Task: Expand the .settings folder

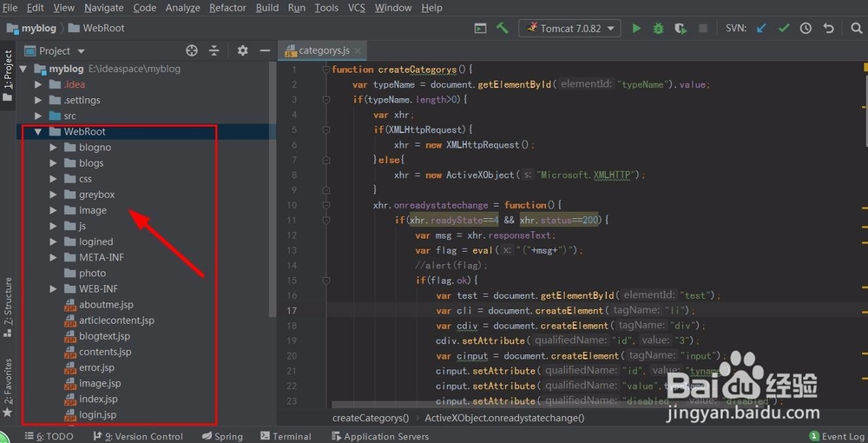Action: [38, 100]
